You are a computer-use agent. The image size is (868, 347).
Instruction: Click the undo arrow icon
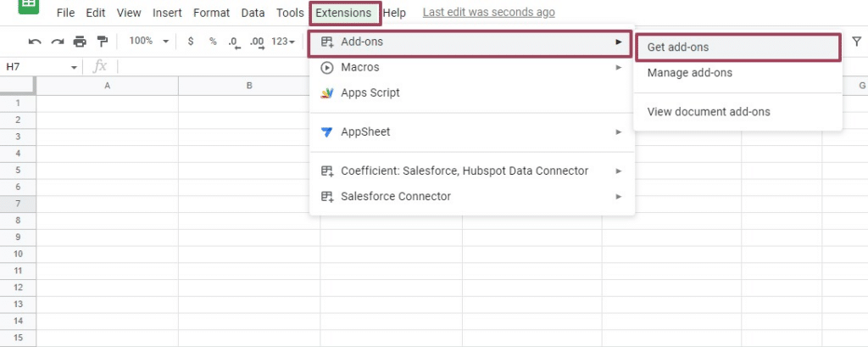click(x=35, y=42)
